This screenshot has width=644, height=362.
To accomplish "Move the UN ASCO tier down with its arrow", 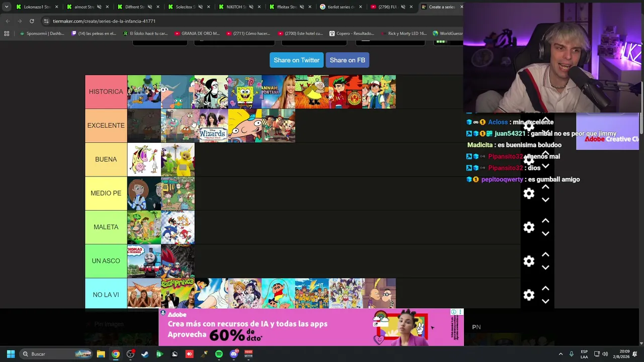I will tap(545, 267).
